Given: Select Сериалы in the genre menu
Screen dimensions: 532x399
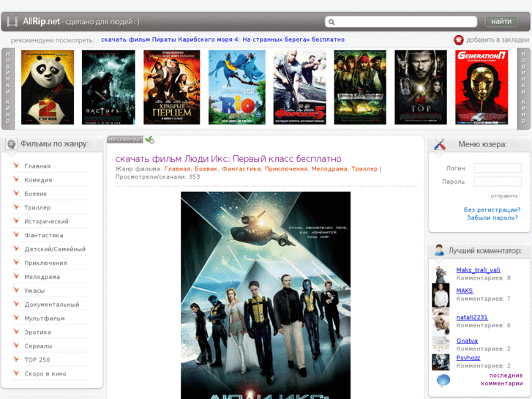Looking at the screenshot, I should (38, 346).
